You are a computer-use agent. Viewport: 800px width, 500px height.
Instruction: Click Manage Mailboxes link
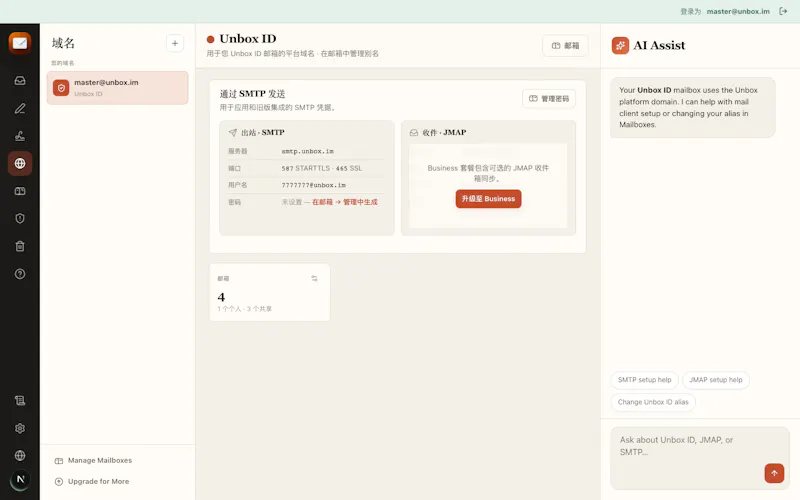pos(93,460)
